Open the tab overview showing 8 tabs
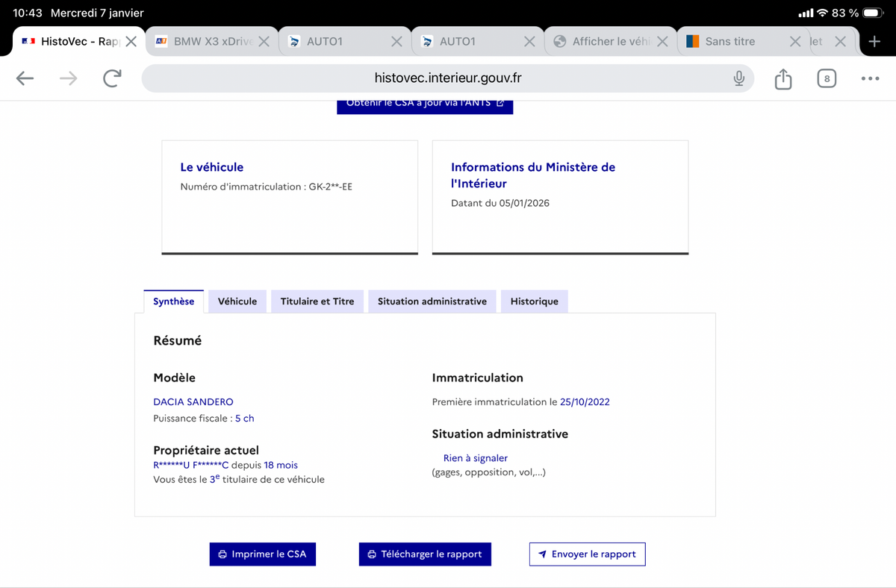 point(827,78)
